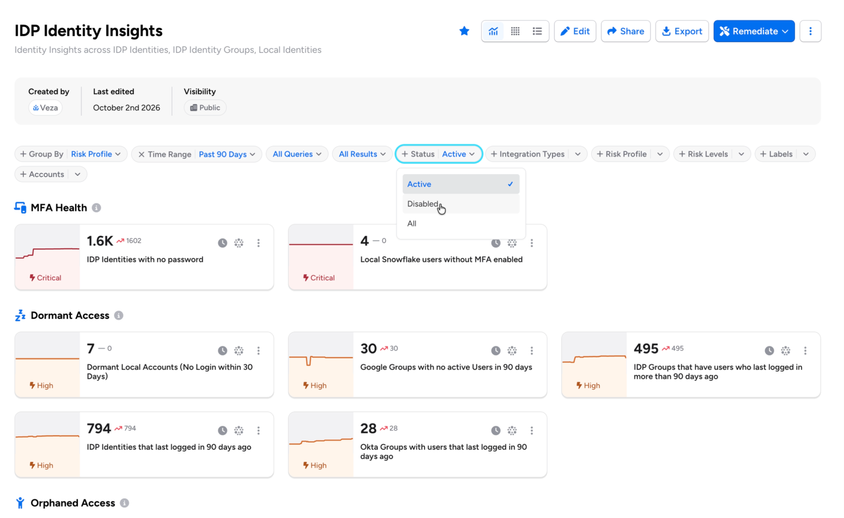
Task: Expand the Integration Types filter chevron
Action: (578, 154)
